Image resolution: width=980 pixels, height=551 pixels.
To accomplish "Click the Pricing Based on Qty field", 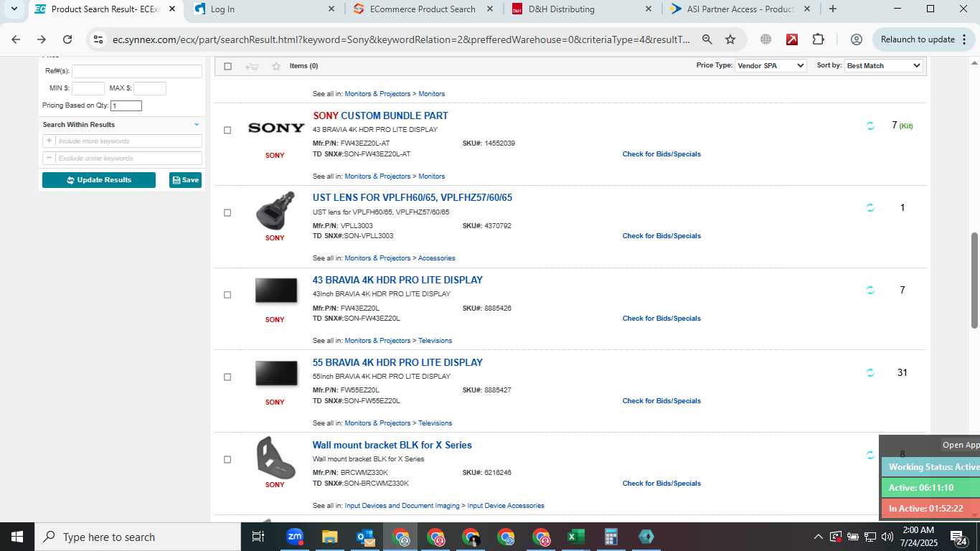I will (126, 105).
